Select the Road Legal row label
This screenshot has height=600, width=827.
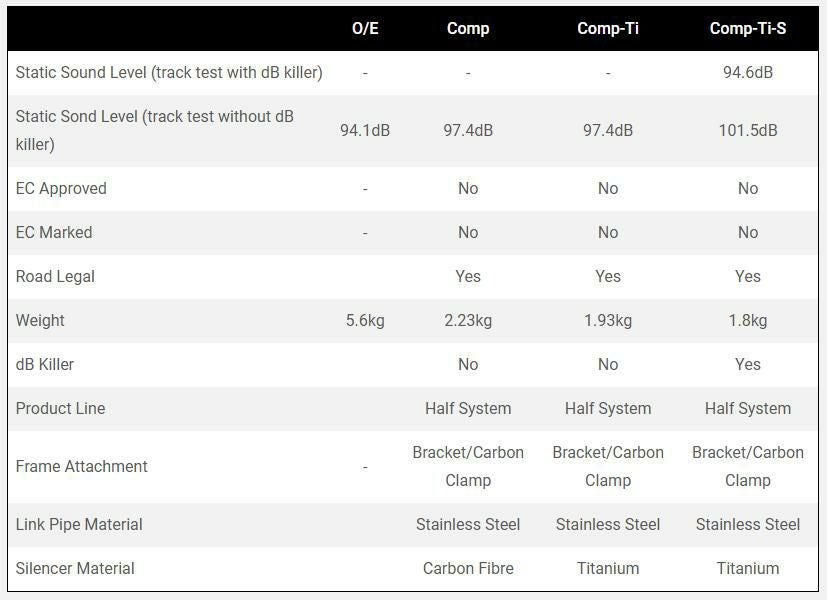[55, 276]
